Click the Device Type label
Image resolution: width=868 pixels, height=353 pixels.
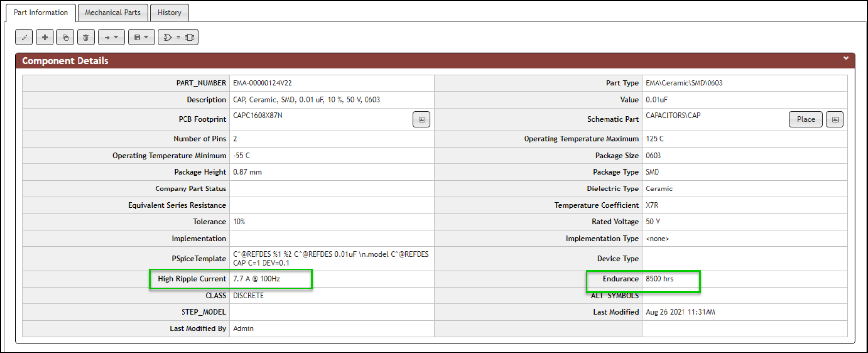point(618,259)
